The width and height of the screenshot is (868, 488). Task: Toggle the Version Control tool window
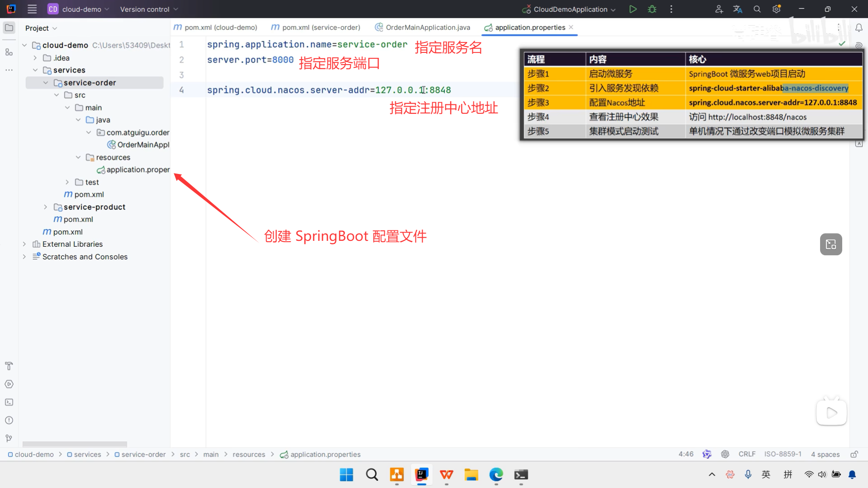8,438
